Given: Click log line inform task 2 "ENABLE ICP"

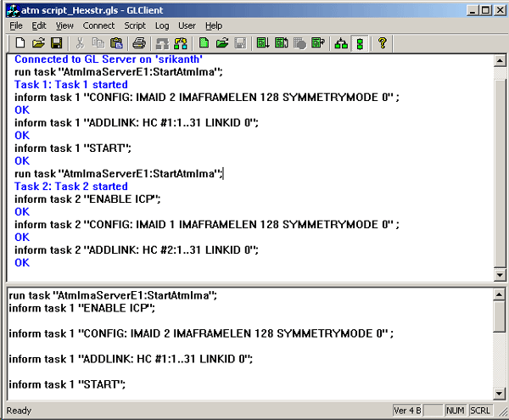Looking at the screenshot, I should (x=87, y=199).
